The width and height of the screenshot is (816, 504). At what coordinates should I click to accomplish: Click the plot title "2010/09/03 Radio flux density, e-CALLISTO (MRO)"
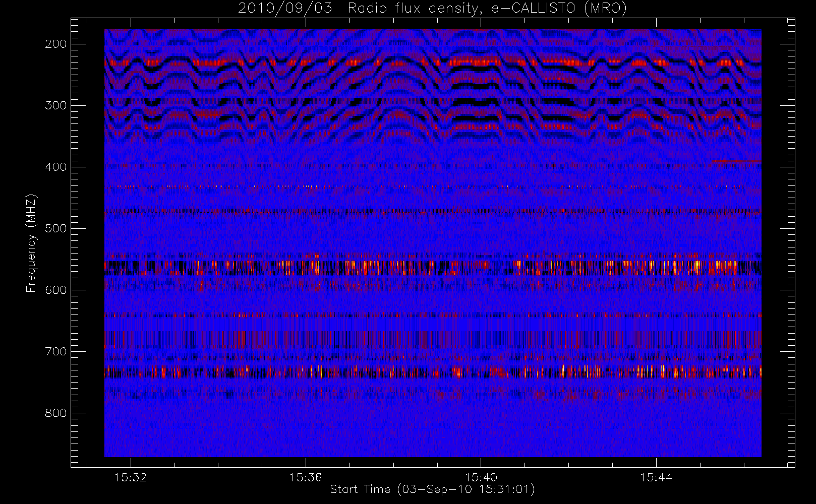click(432, 9)
